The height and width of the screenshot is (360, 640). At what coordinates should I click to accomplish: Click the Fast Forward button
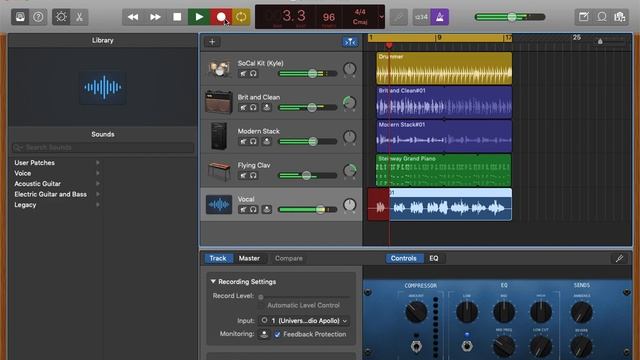pyautogui.click(x=155, y=17)
